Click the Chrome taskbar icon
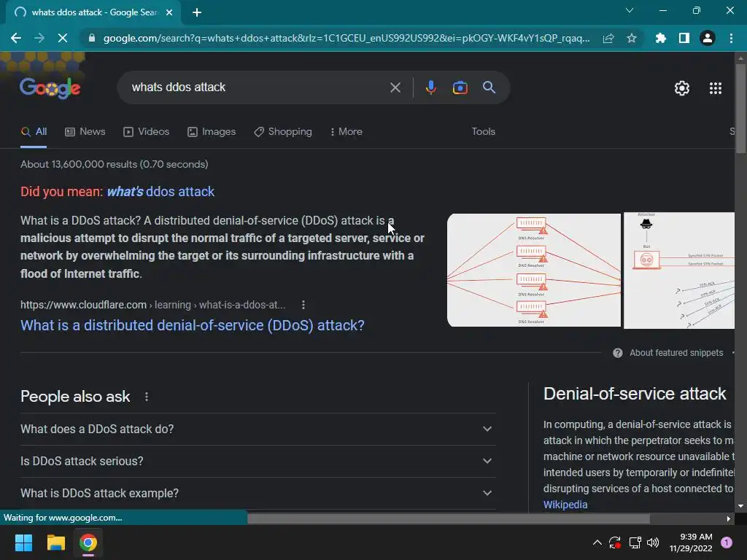Screen dimensions: 747x560 coord(88,542)
